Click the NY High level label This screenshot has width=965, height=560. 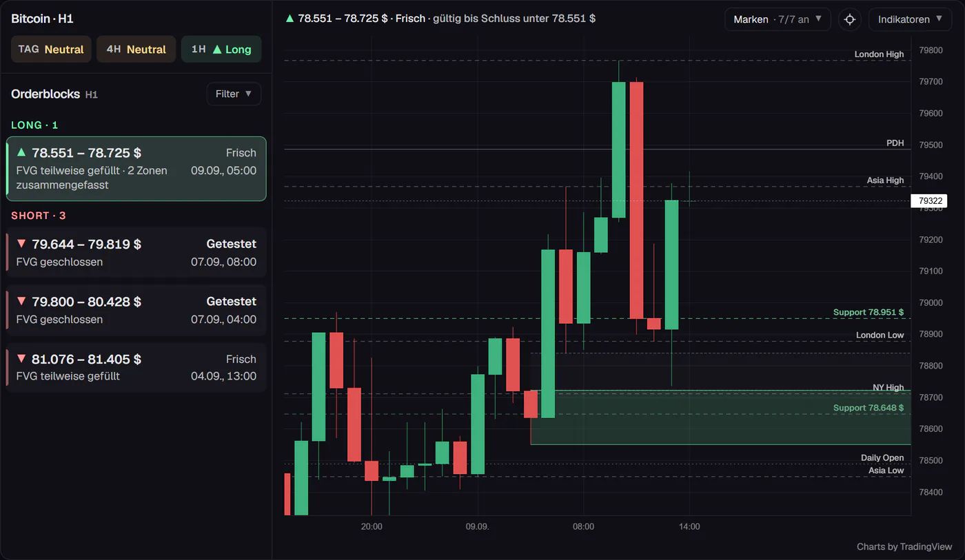888,388
